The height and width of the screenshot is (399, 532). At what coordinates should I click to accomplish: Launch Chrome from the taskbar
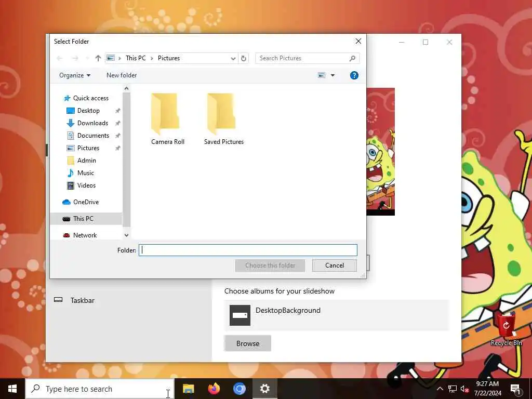[239, 389]
